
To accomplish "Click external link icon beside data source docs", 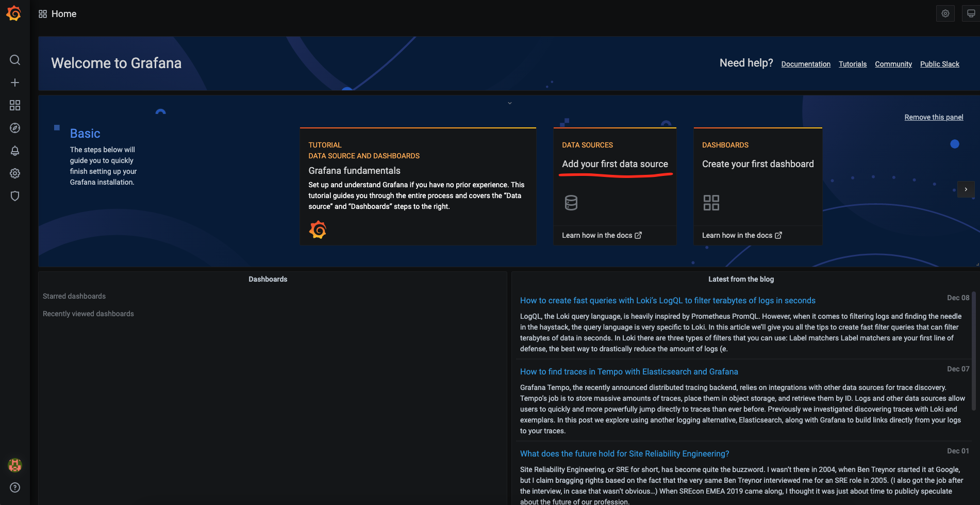I will click(x=638, y=235).
